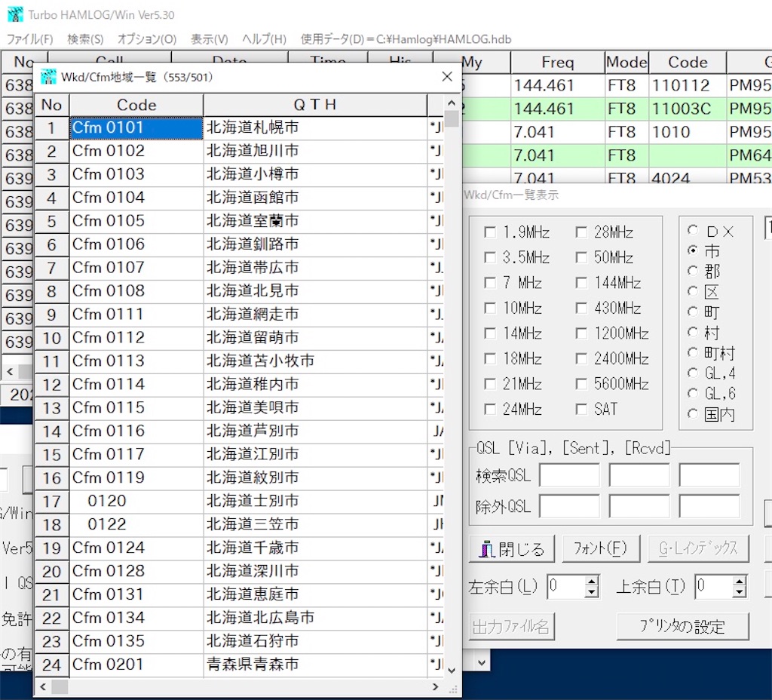Check the 1200MHz band checkbox
The image size is (772, 700).
pos(581,333)
